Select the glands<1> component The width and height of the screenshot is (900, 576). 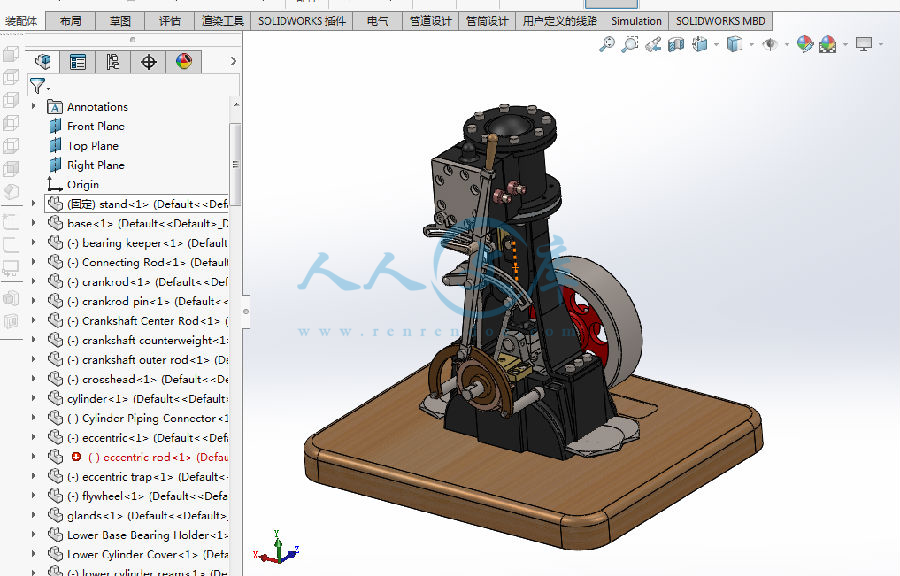(137, 515)
